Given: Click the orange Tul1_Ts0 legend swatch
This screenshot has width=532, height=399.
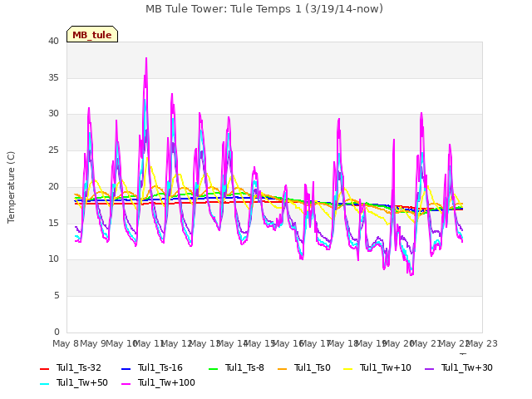Looking at the screenshot, I should click(x=283, y=369).
